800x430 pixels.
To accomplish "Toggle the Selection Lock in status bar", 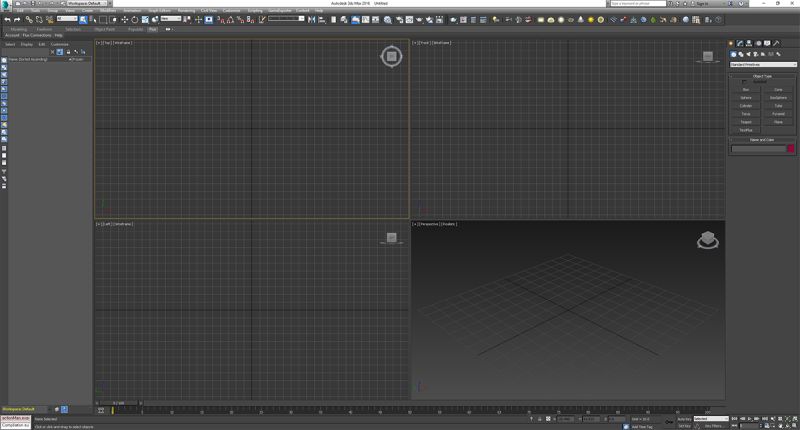I will [540, 419].
